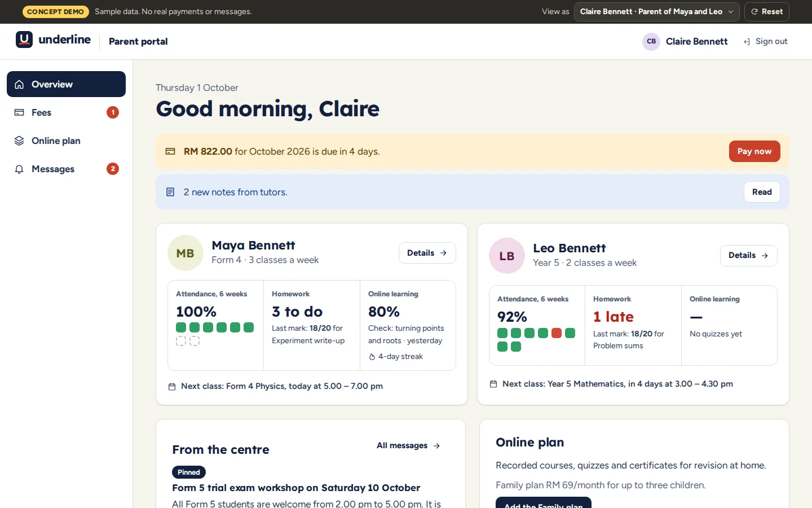Click the reset refresh icon
The height and width of the screenshot is (508, 812).
coord(754,12)
